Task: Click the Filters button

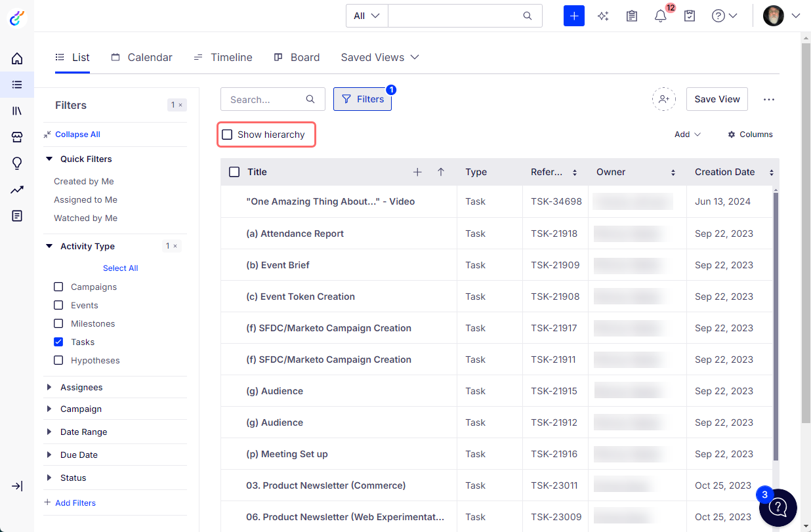Action: click(362, 99)
